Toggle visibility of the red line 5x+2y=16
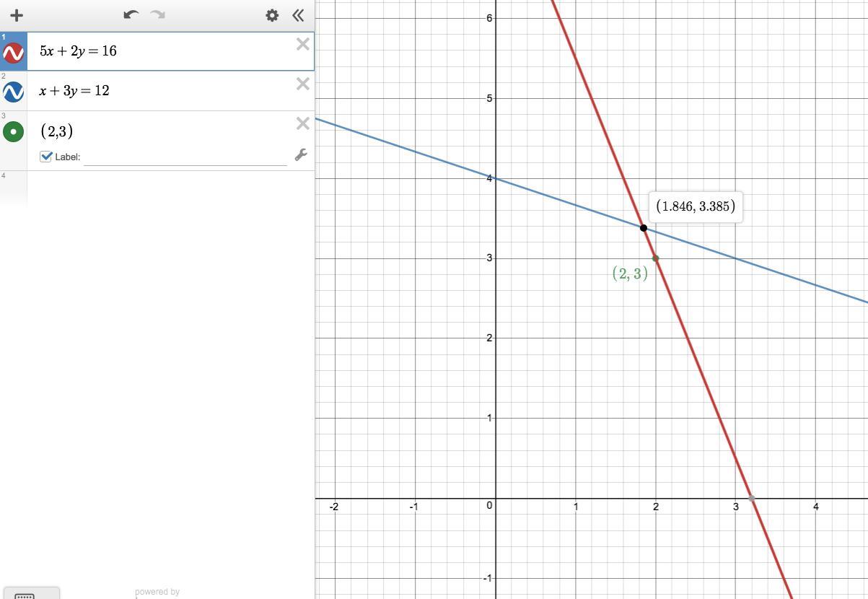The image size is (868, 599). click(13, 53)
